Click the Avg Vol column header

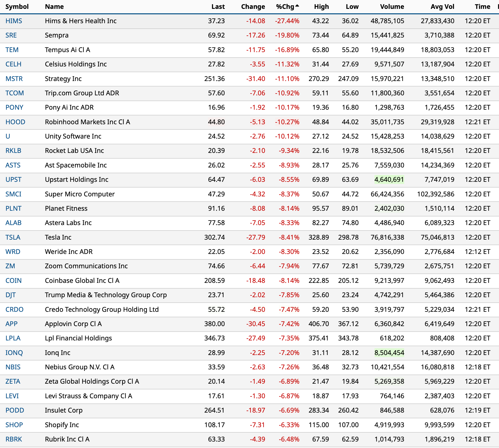click(442, 7)
